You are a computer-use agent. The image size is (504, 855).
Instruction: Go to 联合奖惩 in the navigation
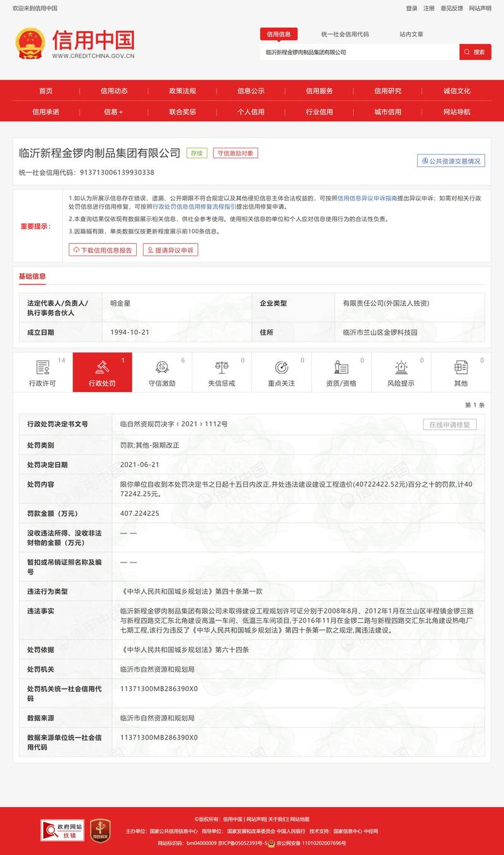point(183,112)
